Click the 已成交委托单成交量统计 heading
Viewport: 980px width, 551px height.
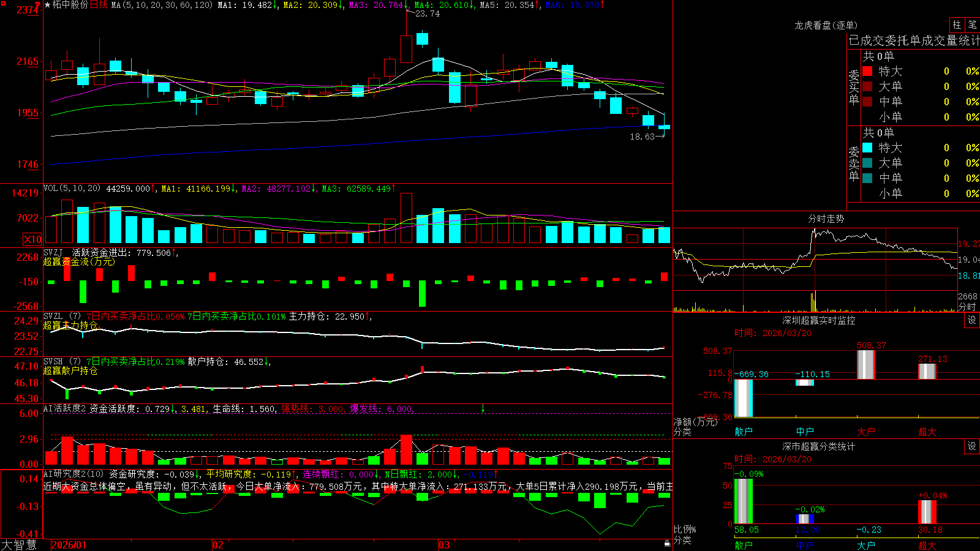point(914,40)
